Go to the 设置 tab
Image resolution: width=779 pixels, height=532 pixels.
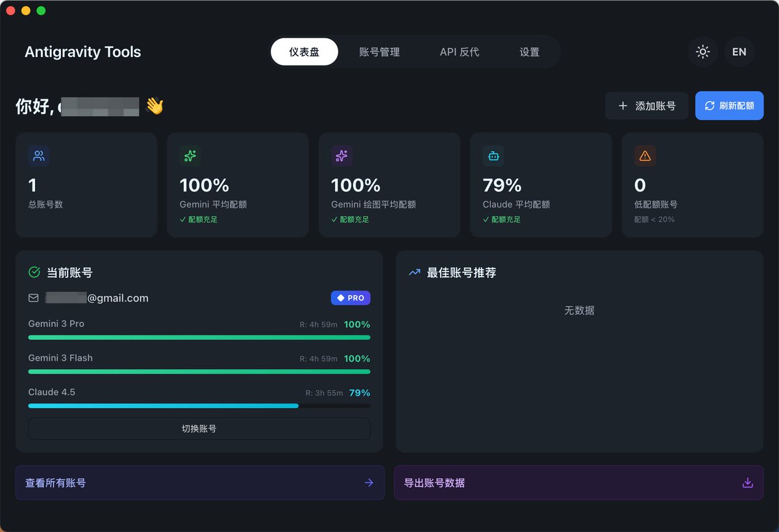529,52
